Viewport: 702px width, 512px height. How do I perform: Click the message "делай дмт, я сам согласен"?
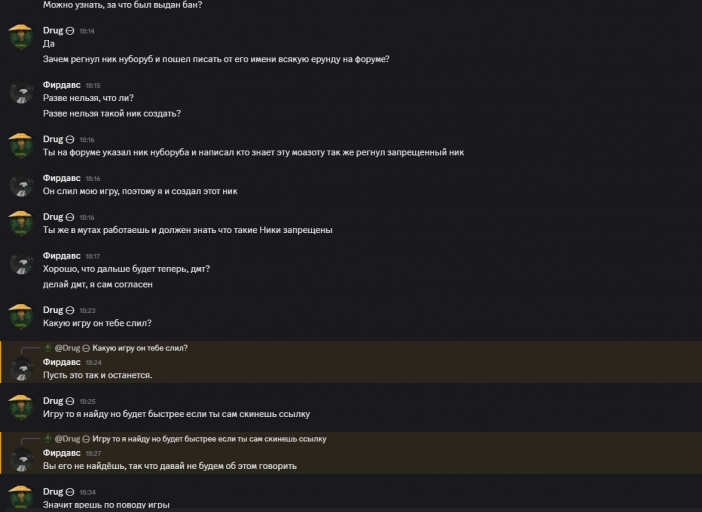[x=96, y=284]
